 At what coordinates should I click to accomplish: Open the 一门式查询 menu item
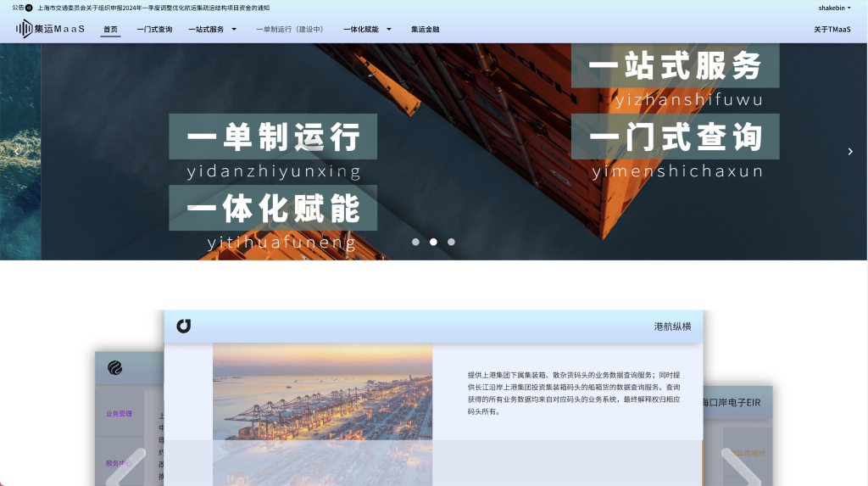154,29
